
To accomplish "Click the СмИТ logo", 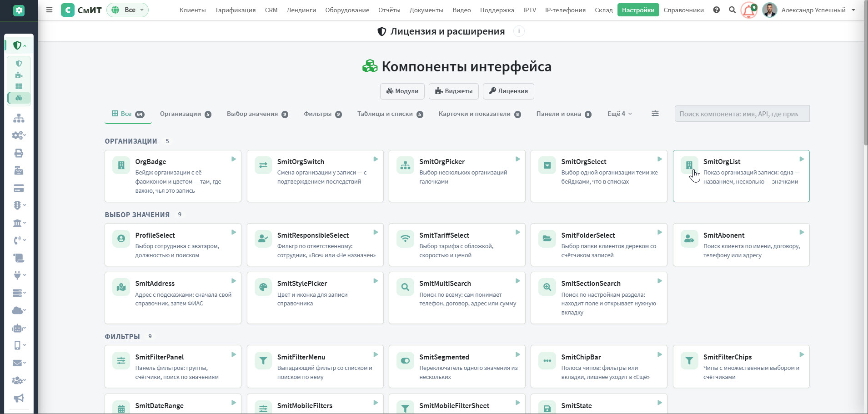I will pos(82,10).
